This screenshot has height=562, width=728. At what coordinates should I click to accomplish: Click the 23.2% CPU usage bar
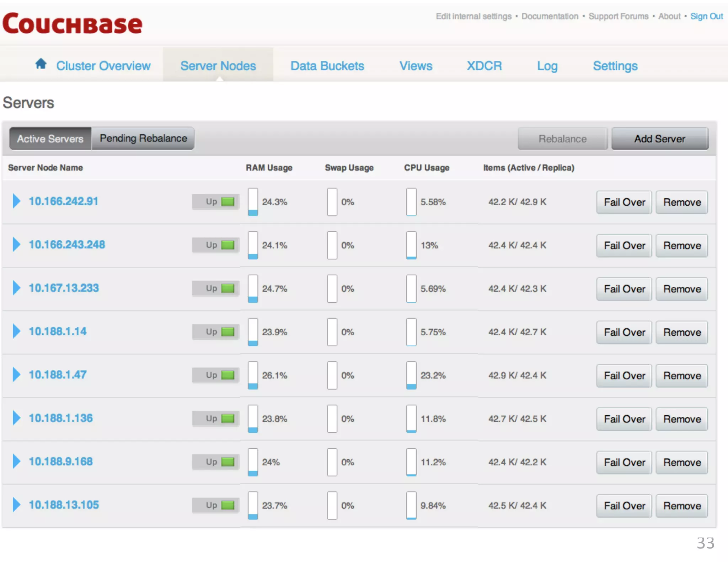411,375
